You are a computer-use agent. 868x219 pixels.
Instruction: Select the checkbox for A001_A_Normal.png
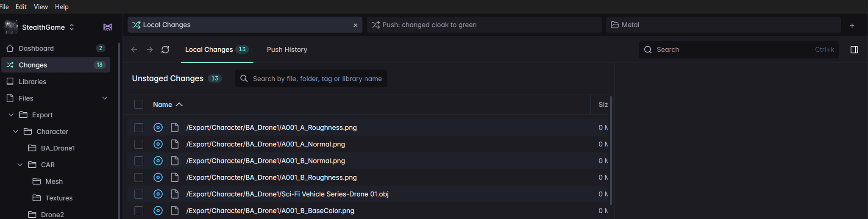(x=139, y=144)
